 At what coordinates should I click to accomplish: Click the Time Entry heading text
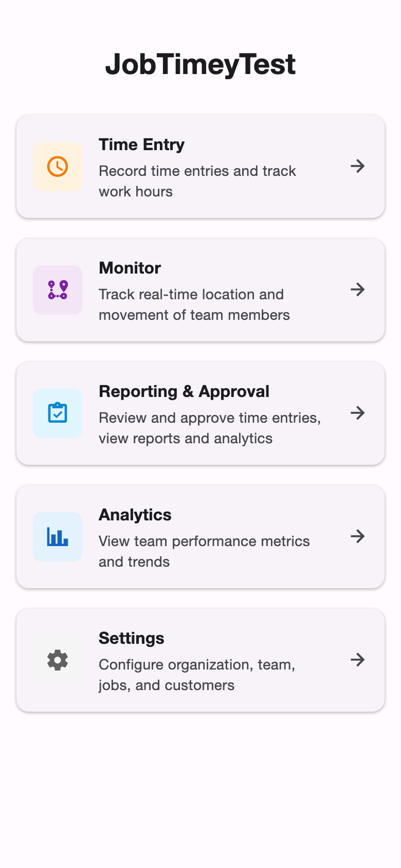point(141,144)
